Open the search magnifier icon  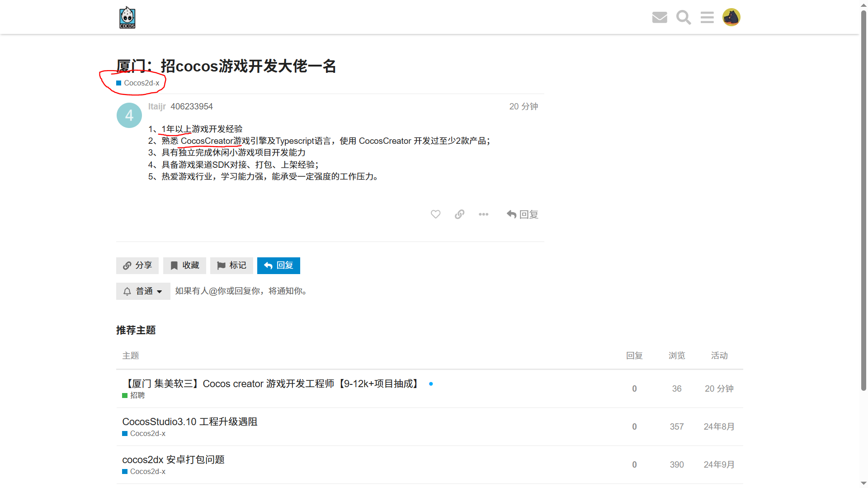(x=684, y=17)
